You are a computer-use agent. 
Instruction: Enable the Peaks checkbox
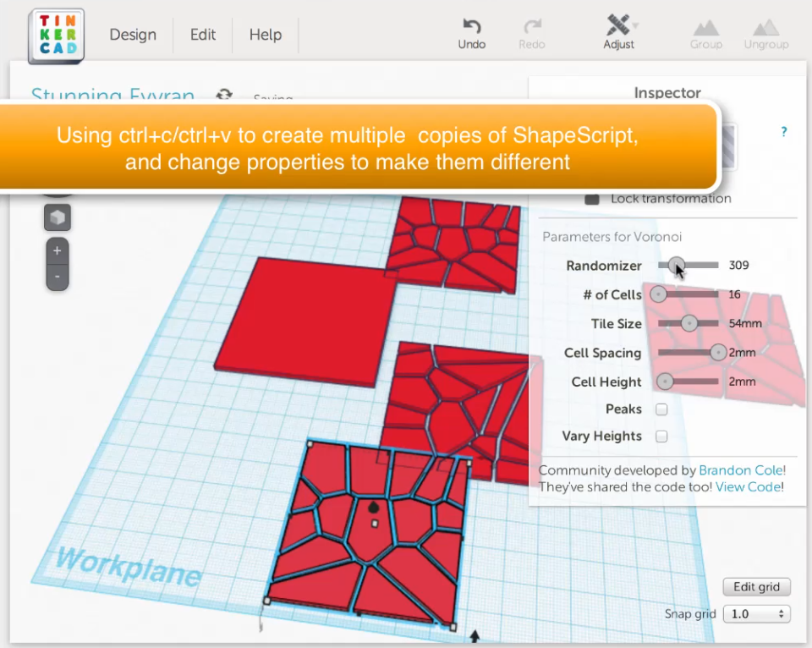coord(661,409)
